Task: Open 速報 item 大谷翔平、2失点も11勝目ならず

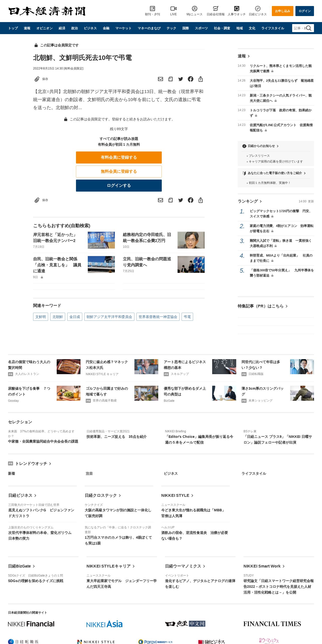Action: pyautogui.click(x=282, y=83)
